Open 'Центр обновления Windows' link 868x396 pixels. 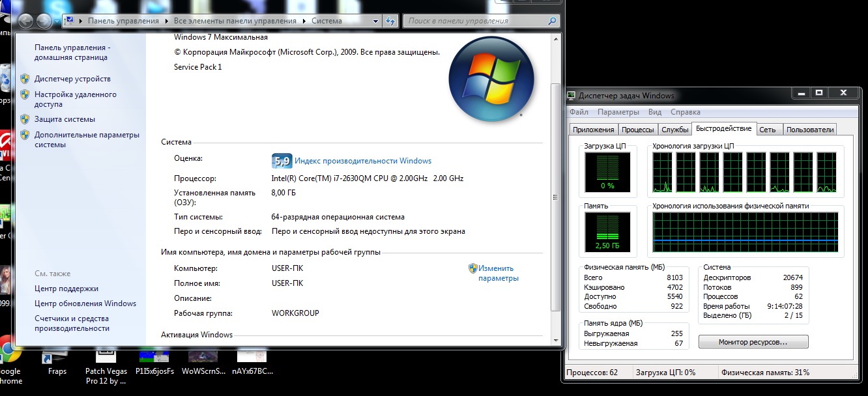(x=85, y=304)
